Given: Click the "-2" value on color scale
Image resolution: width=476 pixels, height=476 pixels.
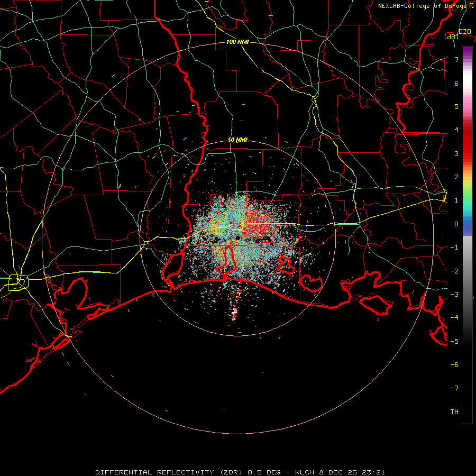Looking at the screenshot, I should pyautogui.click(x=454, y=271).
